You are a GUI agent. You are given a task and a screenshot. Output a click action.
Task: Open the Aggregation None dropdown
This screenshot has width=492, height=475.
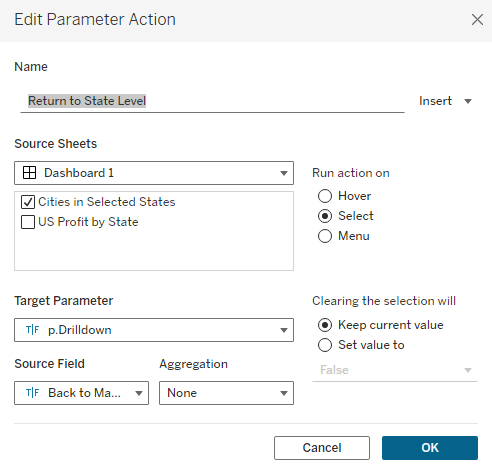[x=226, y=393]
